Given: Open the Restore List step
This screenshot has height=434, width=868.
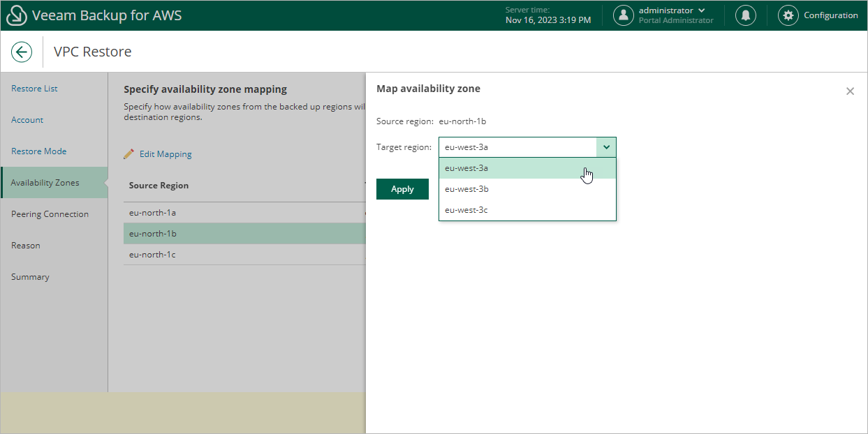Looking at the screenshot, I should pos(34,89).
